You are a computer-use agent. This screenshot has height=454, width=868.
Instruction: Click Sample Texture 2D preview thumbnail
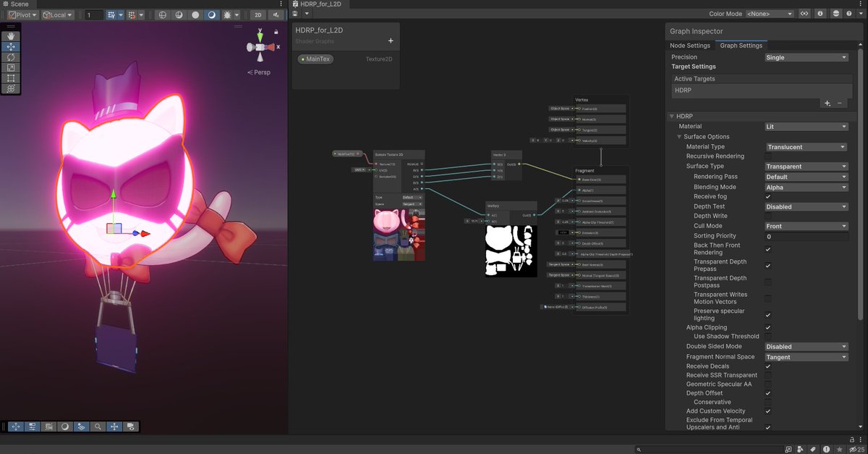pos(399,235)
